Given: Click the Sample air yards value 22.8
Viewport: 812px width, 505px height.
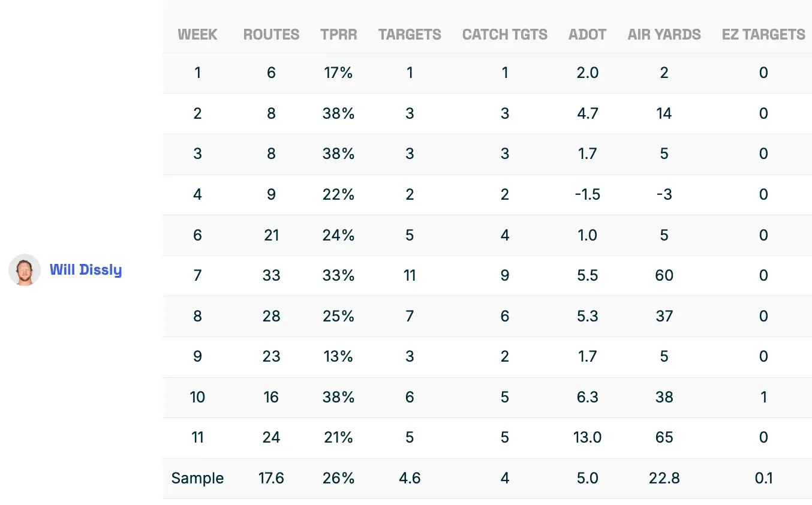Looking at the screenshot, I should point(664,478).
